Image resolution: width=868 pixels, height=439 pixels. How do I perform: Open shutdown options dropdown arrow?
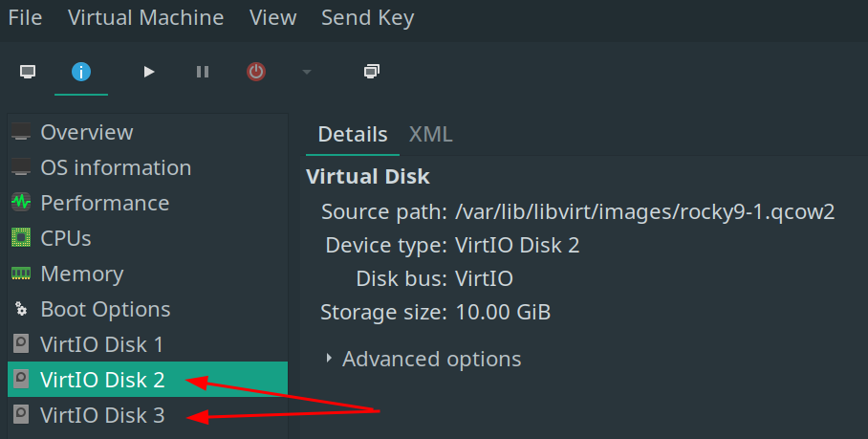point(306,72)
